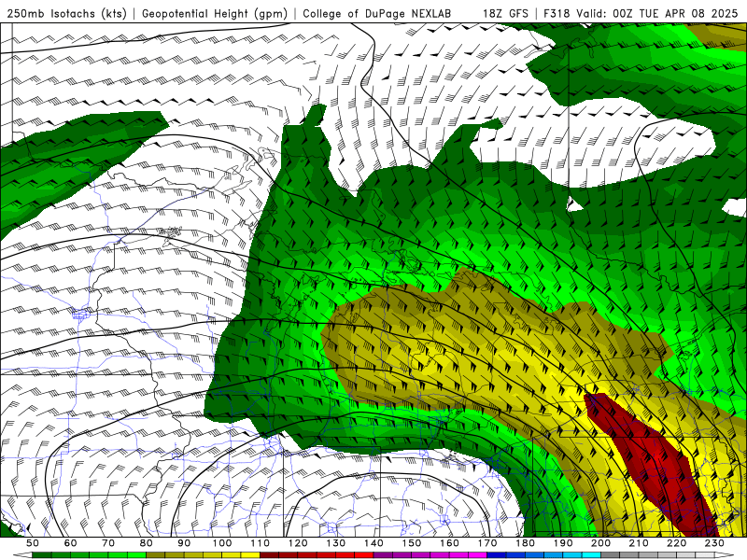Screen dimensions: 747x560
Task: Click the 200 value on the legend
Action: (601, 543)
